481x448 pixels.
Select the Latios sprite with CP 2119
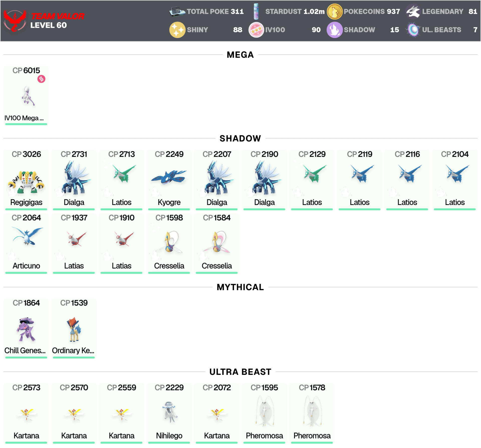coord(362,173)
